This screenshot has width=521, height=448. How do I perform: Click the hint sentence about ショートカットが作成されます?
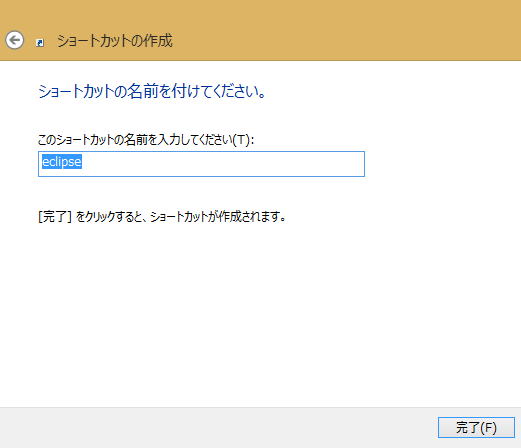(x=162, y=217)
